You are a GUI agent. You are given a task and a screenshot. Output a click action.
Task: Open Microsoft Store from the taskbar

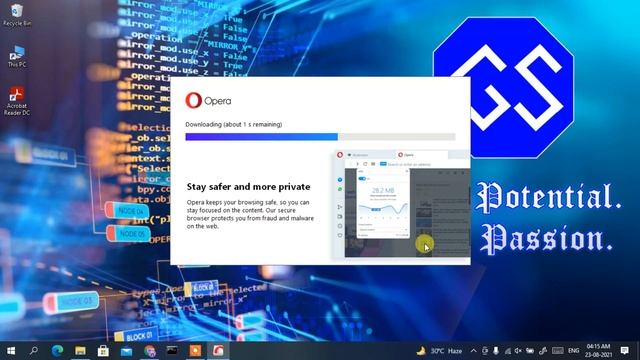pyautogui.click(x=103, y=351)
